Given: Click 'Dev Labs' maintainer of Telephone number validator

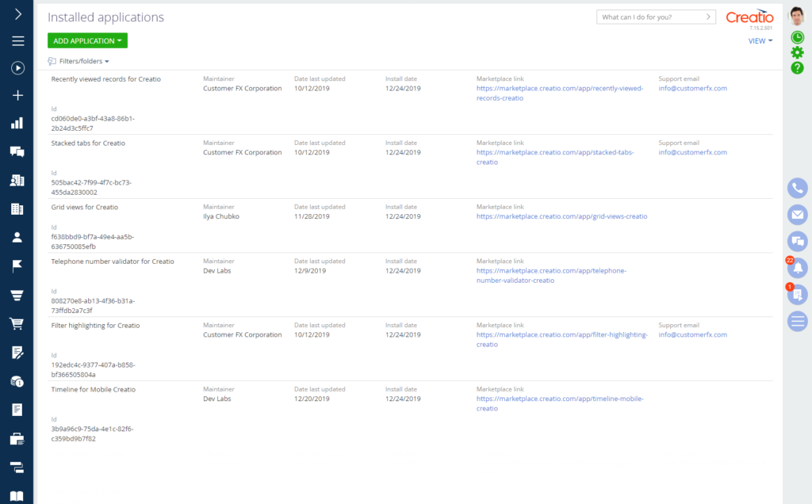Looking at the screenshot, I should click(217, 271).
